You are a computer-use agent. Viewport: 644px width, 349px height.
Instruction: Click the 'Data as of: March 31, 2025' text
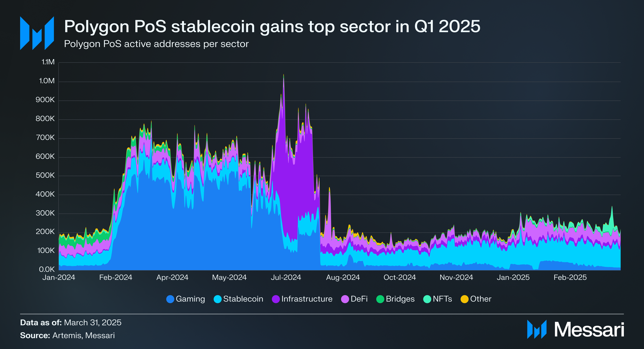(71, 323)
